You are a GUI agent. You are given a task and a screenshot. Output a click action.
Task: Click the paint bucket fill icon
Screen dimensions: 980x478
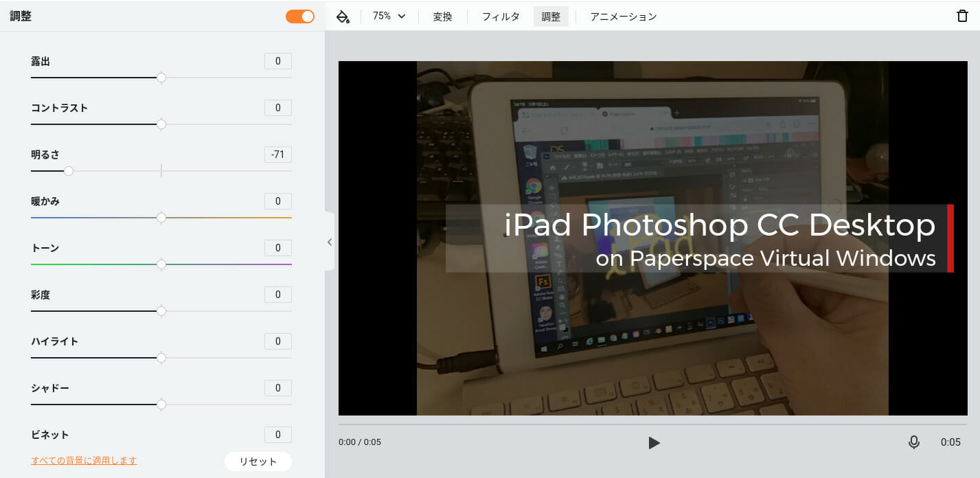click(343, 16)
